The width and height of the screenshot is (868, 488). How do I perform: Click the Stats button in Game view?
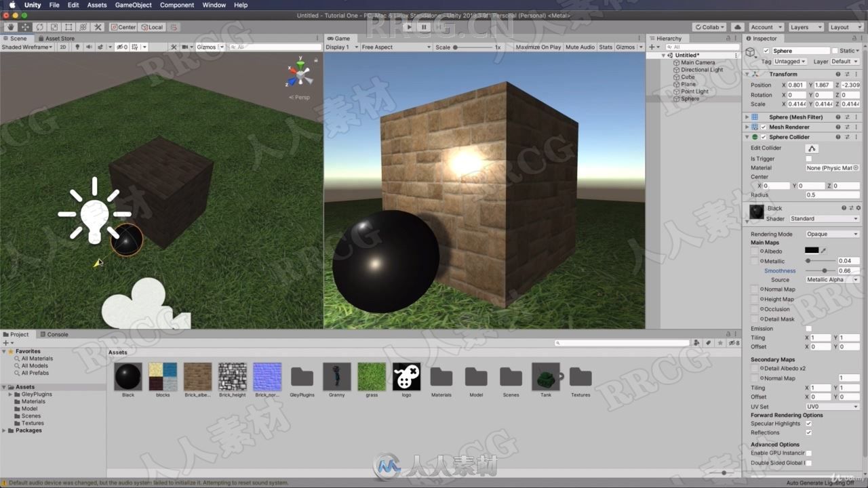pos(606,47)
